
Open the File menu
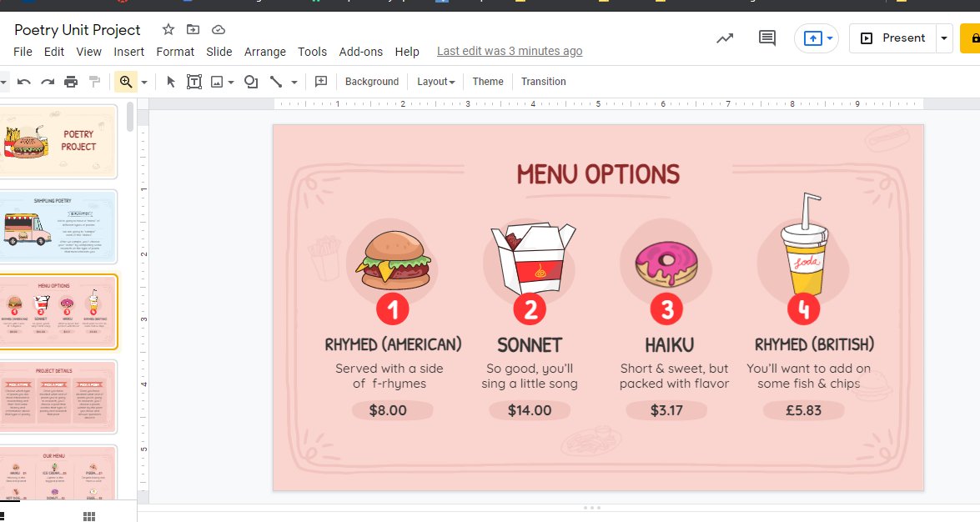(x=23, y=52)
